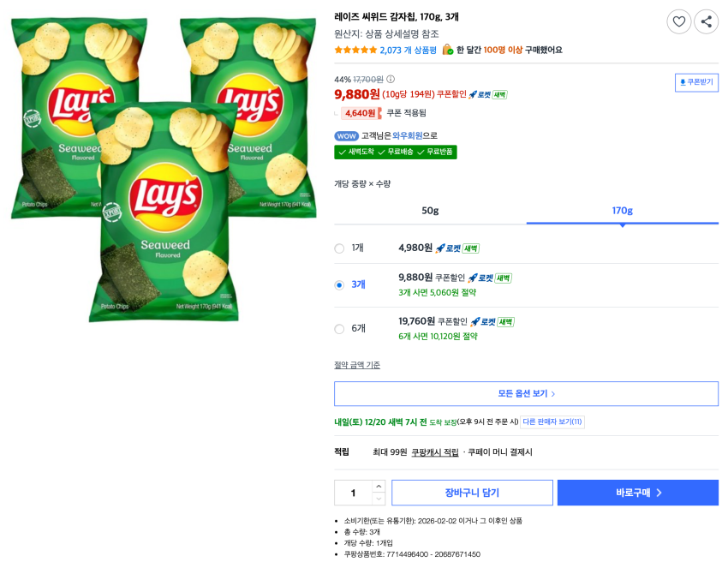Download coupon via 쿠폰받기 button

click(x=696, y=82)
